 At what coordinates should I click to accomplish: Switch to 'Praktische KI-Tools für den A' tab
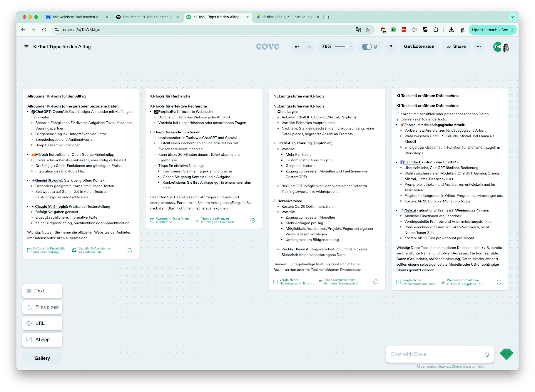coord(147,17)
